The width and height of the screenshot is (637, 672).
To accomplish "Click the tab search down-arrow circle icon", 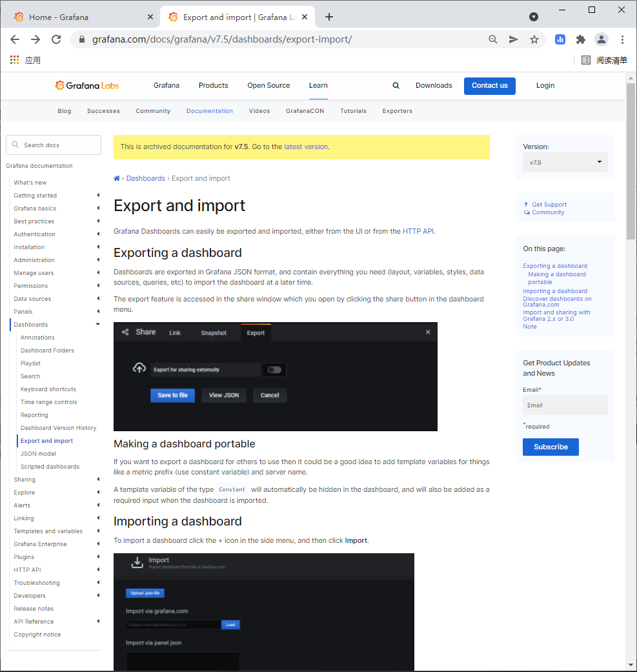I will pos(534,17).
